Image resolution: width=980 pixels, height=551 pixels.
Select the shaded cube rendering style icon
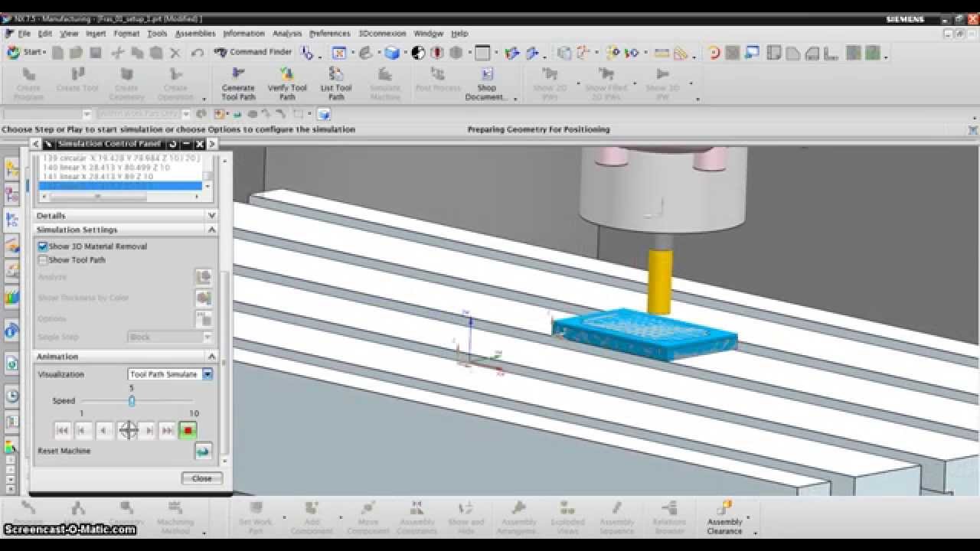coord(391,53)
